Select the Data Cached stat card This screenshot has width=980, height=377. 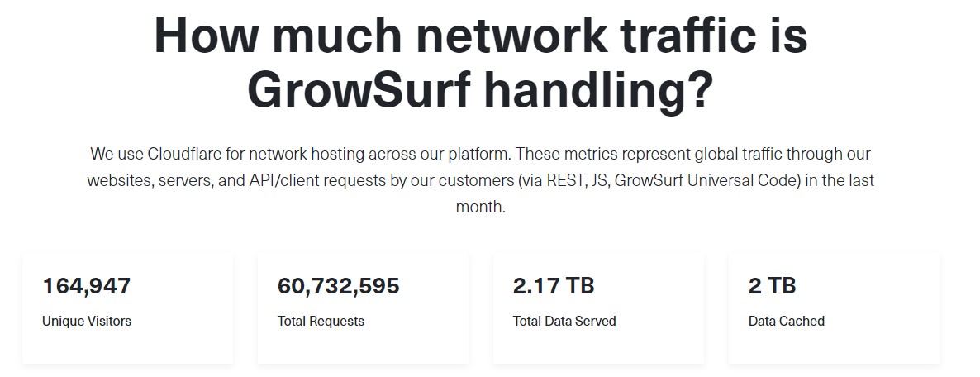[x=835, y=308]
